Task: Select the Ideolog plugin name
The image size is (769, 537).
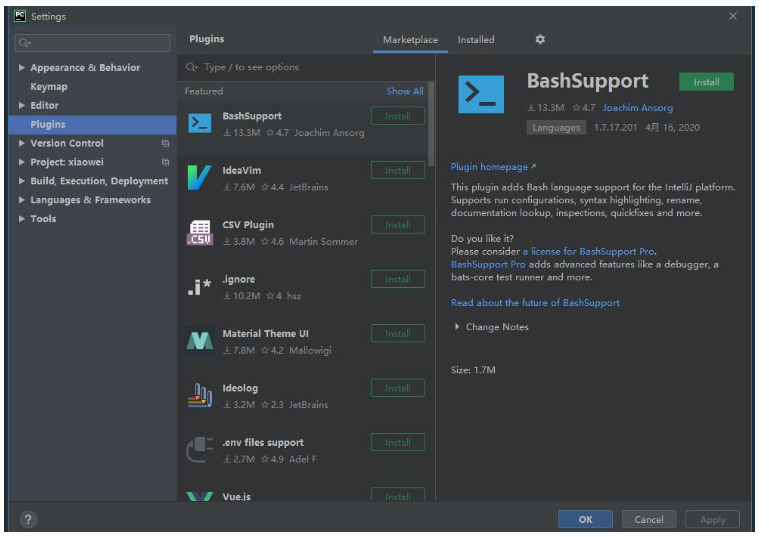Action: 240,388
